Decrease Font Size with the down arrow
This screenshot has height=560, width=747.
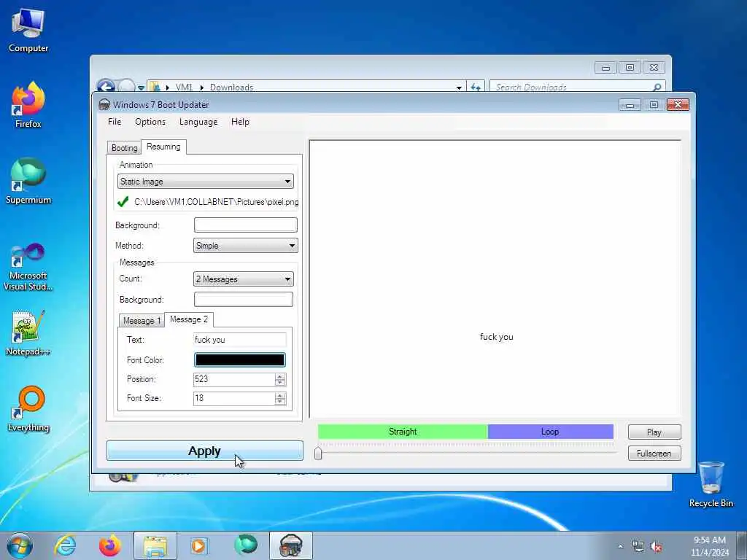coord(280,402)
